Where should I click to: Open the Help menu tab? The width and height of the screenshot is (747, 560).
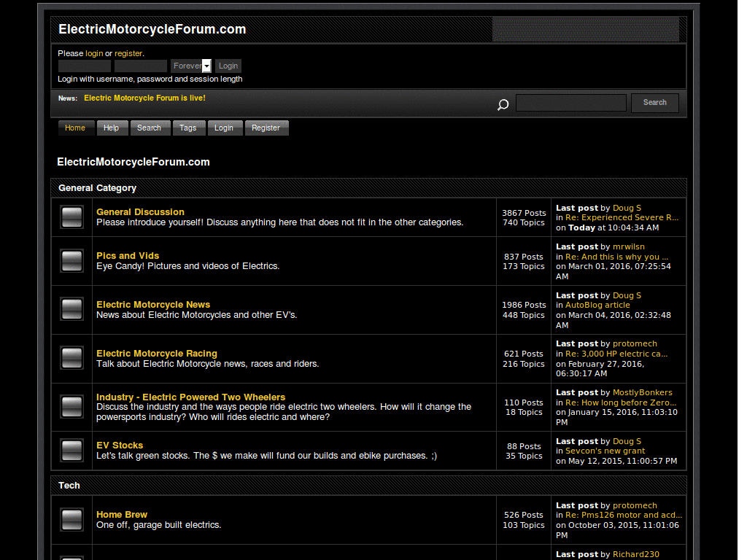112,128
